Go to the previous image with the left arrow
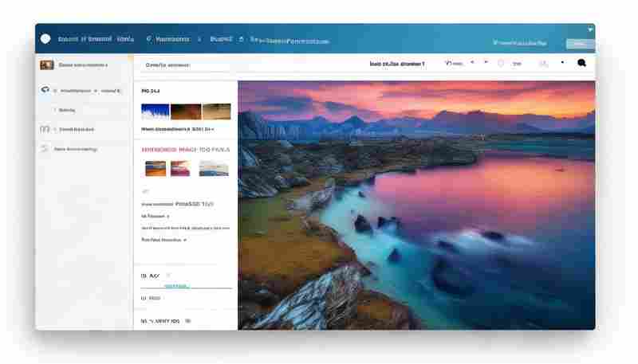Viewport: 638px width, 364px height. pos(472,63)
